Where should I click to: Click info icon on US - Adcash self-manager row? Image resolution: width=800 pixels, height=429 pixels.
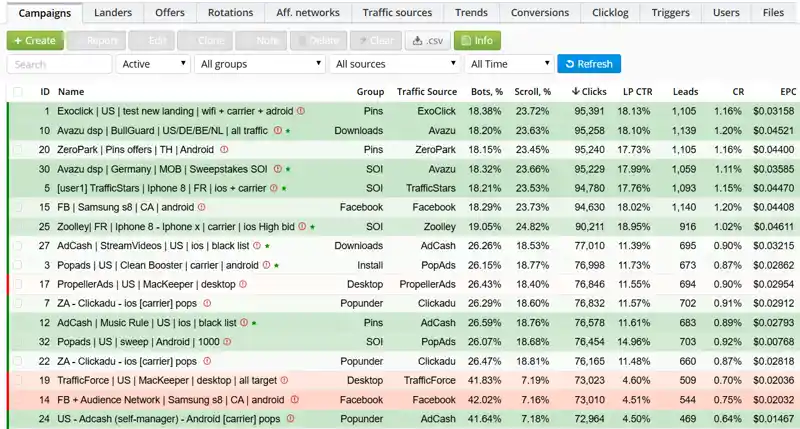(x=290, y=419)
